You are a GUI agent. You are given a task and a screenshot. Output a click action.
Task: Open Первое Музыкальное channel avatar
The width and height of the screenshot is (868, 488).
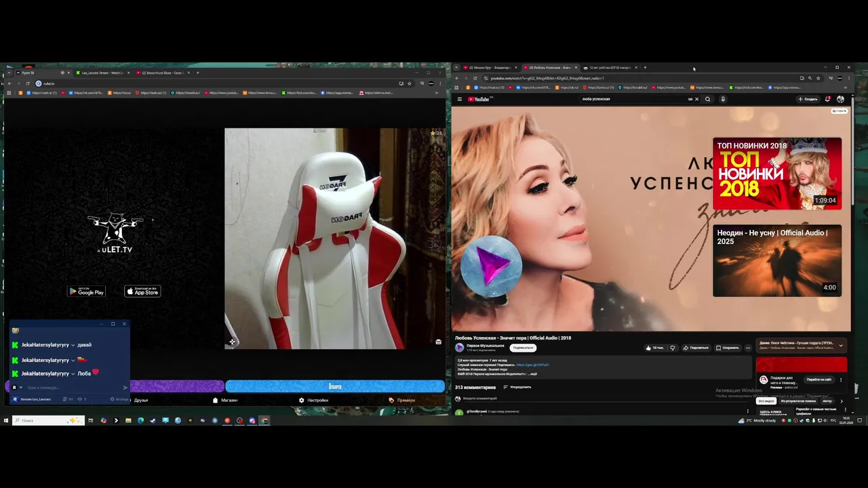click(x=459, y=347)
